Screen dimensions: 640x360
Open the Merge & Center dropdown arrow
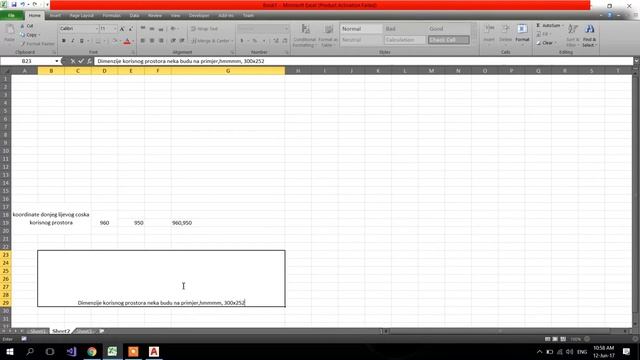tap(232, 41)
